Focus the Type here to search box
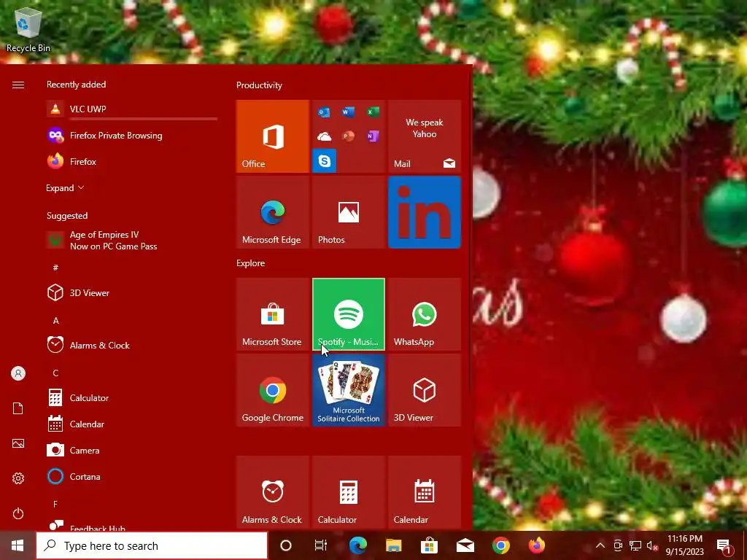The image size is (747, 560). tap(152, 545)
